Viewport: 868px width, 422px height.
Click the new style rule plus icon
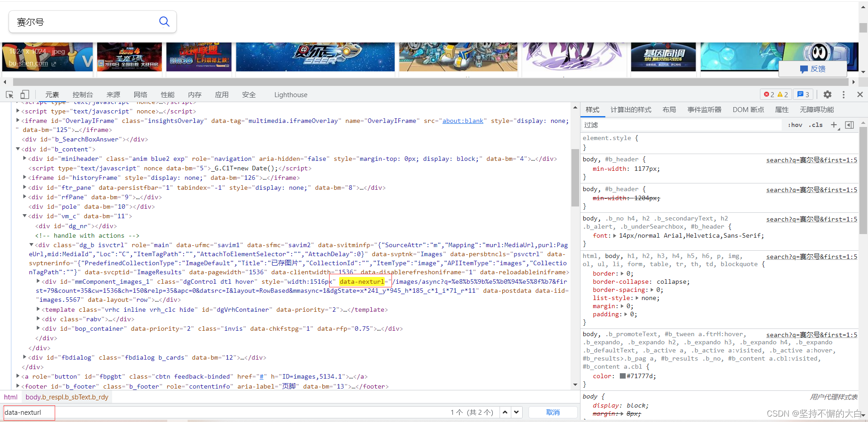pos(835,125)
